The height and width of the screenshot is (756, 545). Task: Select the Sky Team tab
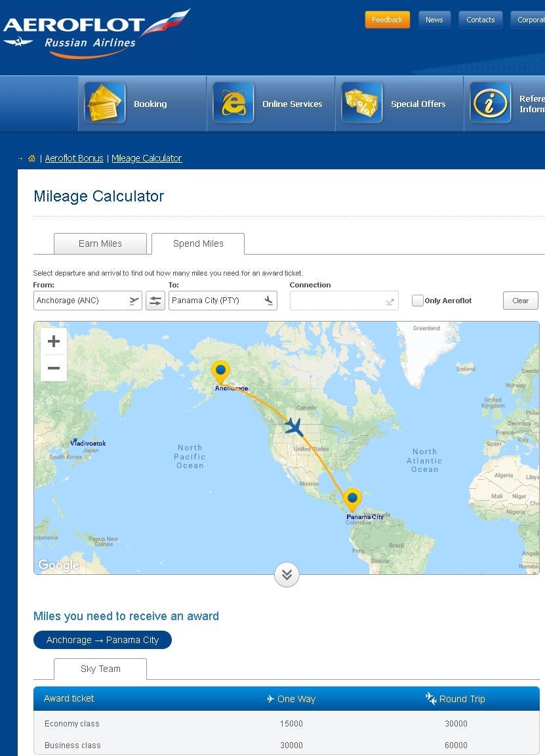pos(100,669)
